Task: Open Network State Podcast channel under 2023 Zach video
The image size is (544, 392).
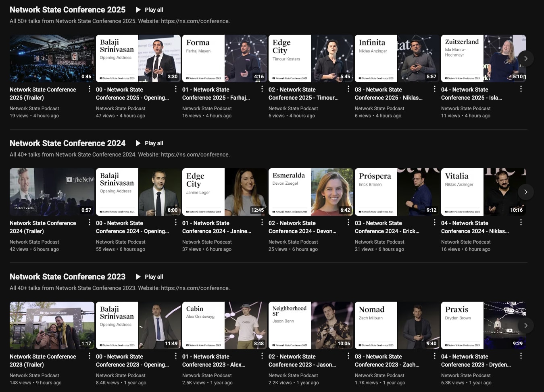Action: click(x=379, y=375)
